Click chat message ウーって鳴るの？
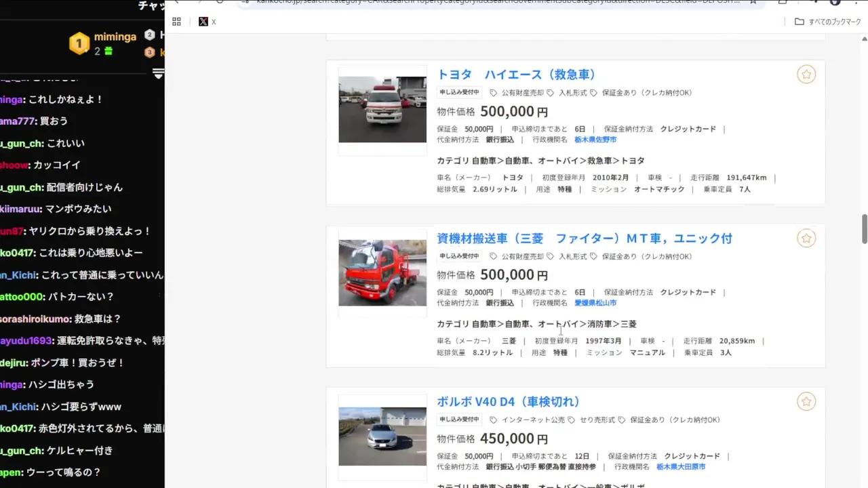 point(64,472)
